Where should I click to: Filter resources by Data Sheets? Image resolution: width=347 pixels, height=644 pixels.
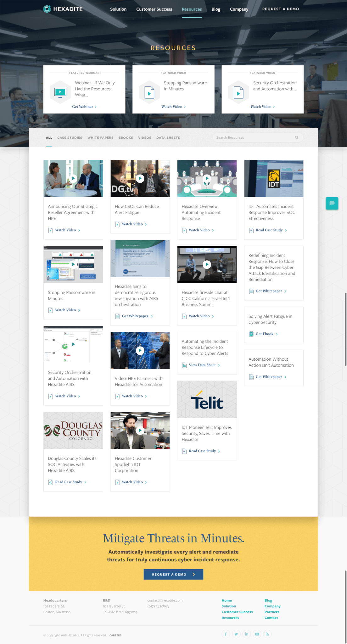click(168, 138)
